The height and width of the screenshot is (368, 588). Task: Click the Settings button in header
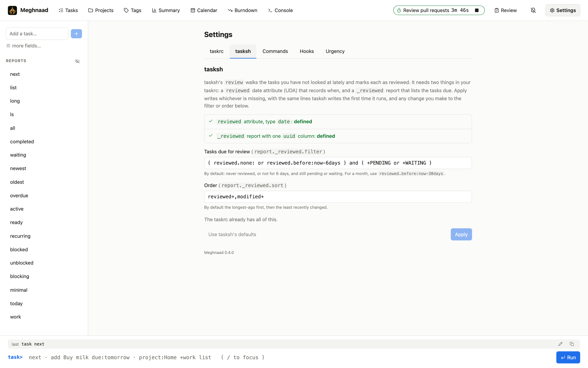[x=563, y=10]
